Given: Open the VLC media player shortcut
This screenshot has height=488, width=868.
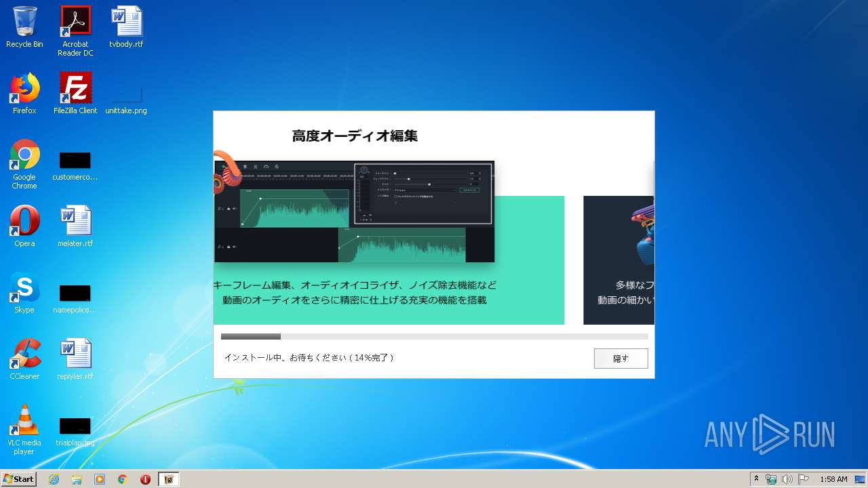Looking at the screenshot, I should tap(24, 430).
